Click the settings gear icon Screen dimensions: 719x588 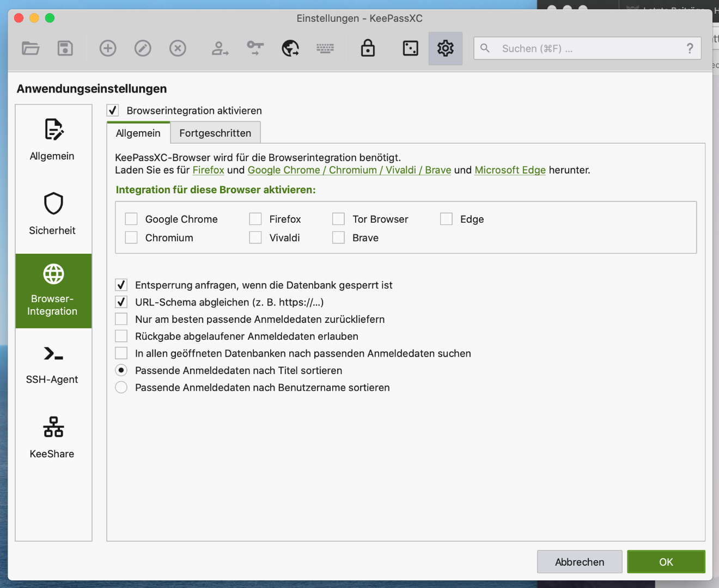[x=445, y=48]
